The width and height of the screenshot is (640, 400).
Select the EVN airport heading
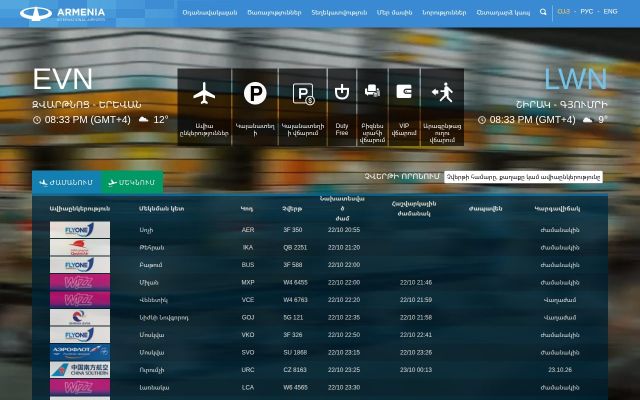[62, 79]
